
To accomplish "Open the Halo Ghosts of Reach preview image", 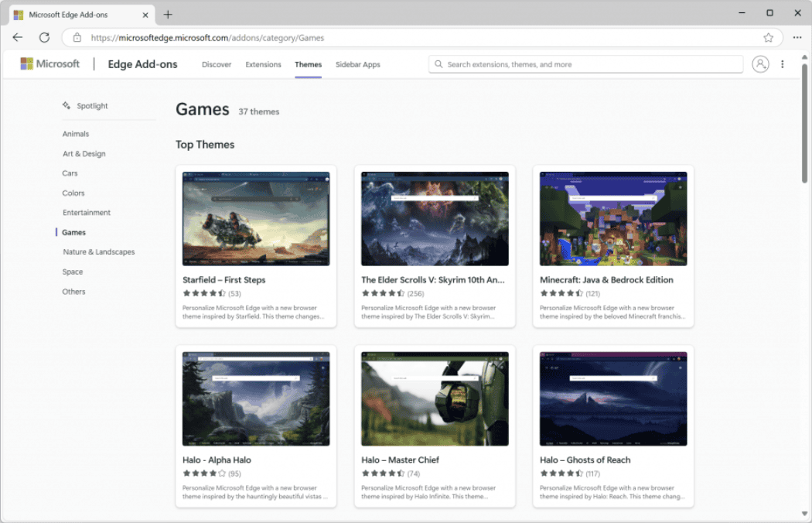I will pos(613,398).
